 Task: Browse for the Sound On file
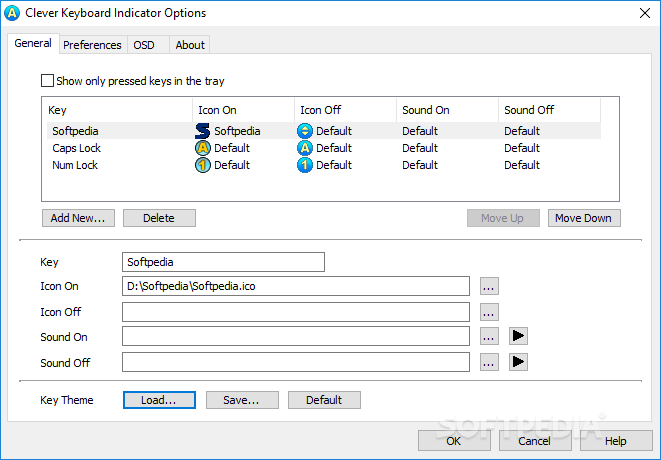point(489,336)
